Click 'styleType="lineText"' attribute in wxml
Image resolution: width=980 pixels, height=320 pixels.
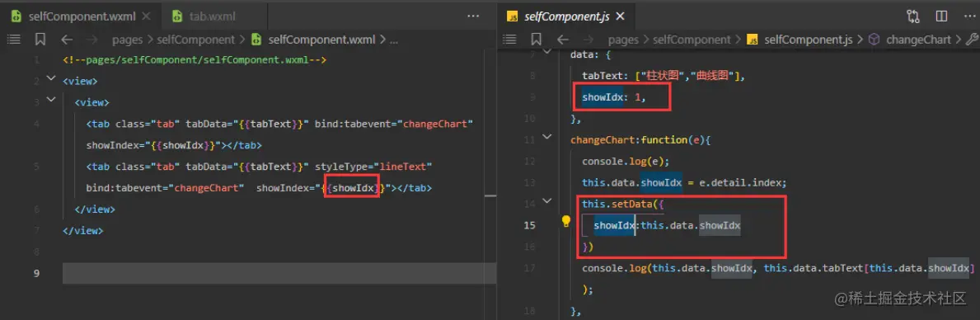373,167
